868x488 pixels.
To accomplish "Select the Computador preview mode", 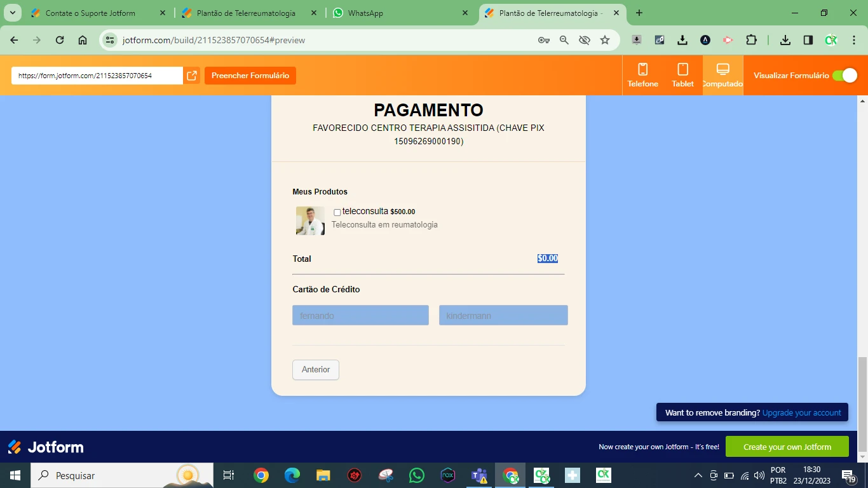I will [722, 74].
